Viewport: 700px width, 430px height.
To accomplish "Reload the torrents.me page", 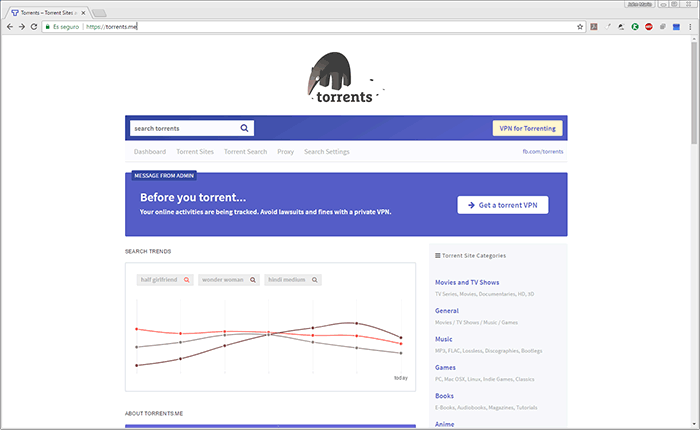I will tap(34, 27).
